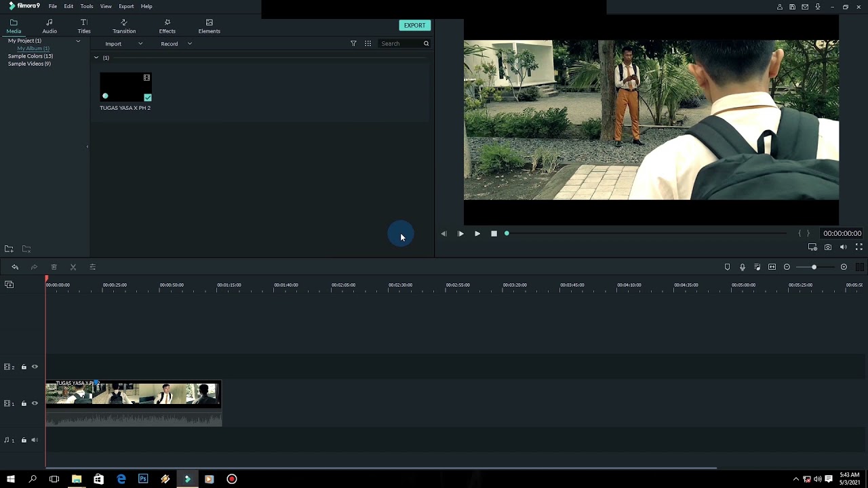Select My Album (1)
868x488 pixels.
[x=33, y=48]
